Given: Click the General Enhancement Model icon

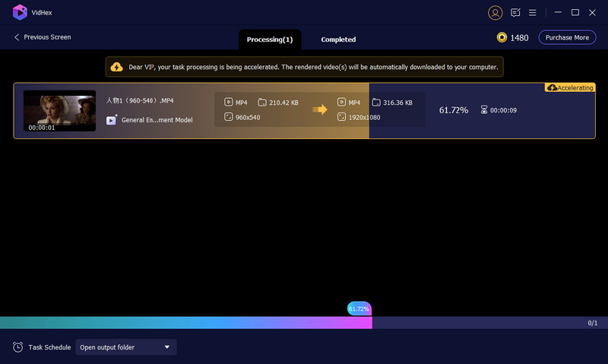Looking at the screenshot, I should click(x=112, y=119).
